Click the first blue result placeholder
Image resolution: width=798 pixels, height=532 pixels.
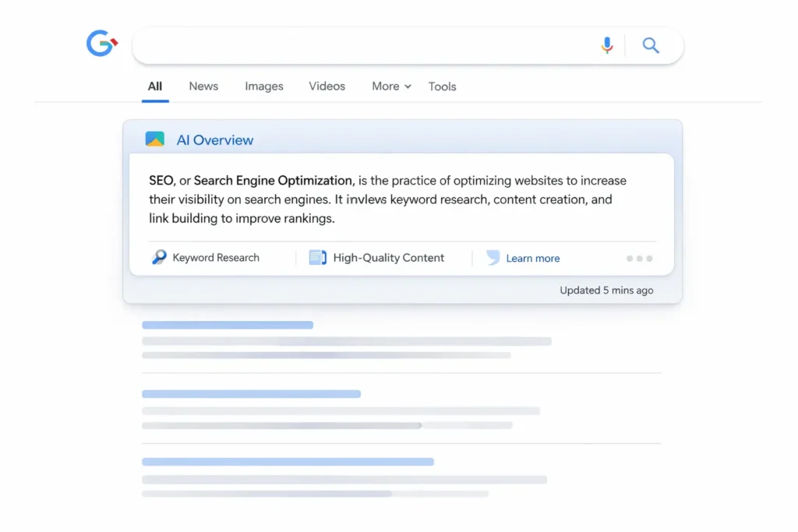coord(227,325)
